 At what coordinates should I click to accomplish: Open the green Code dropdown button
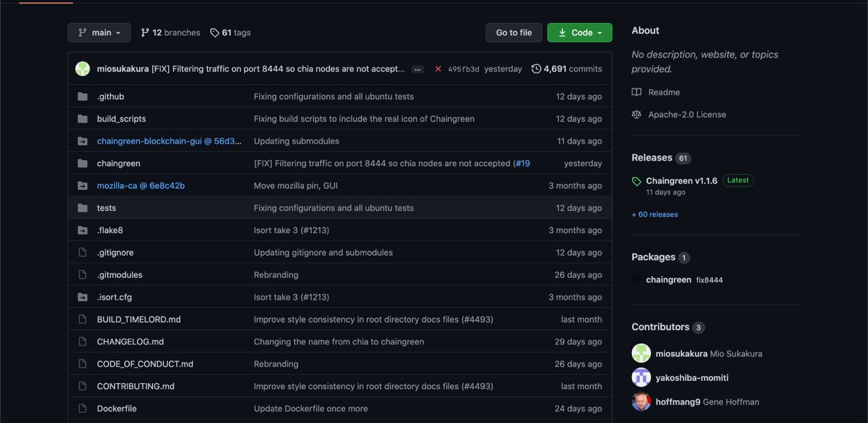click(580, 33)
